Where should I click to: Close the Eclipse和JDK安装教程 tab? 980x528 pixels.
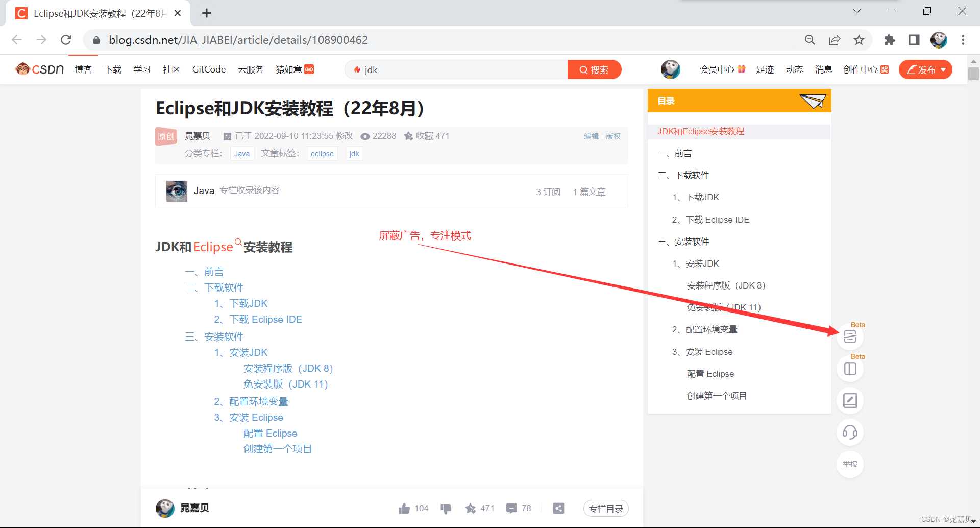(x=178, y=13)
